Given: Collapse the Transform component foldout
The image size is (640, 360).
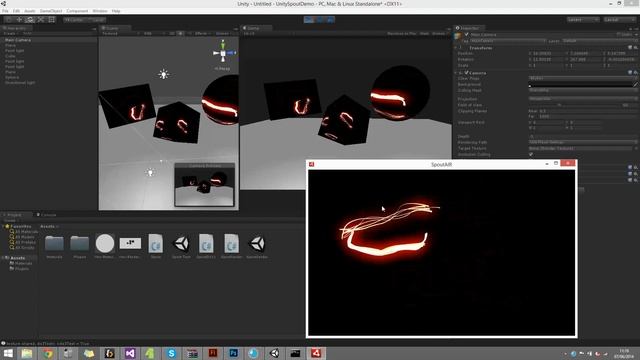Looking at the screenshot, I should tap(456, 48).
